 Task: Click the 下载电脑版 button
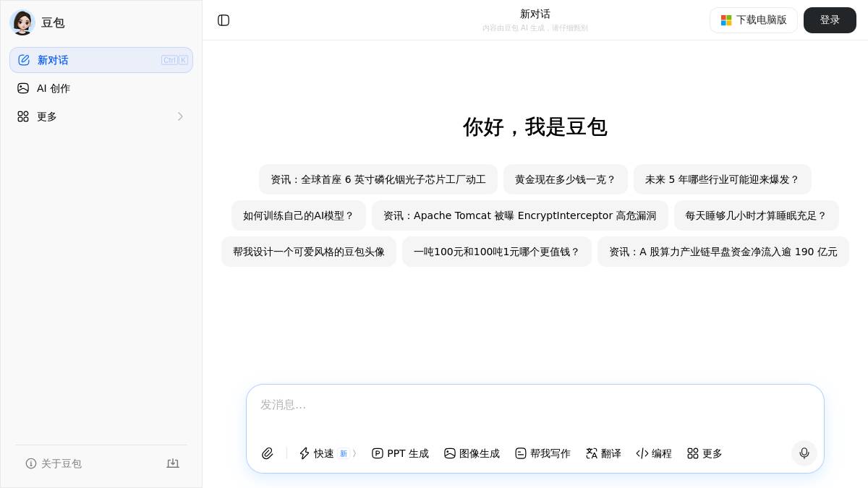[x=754, y=20]
